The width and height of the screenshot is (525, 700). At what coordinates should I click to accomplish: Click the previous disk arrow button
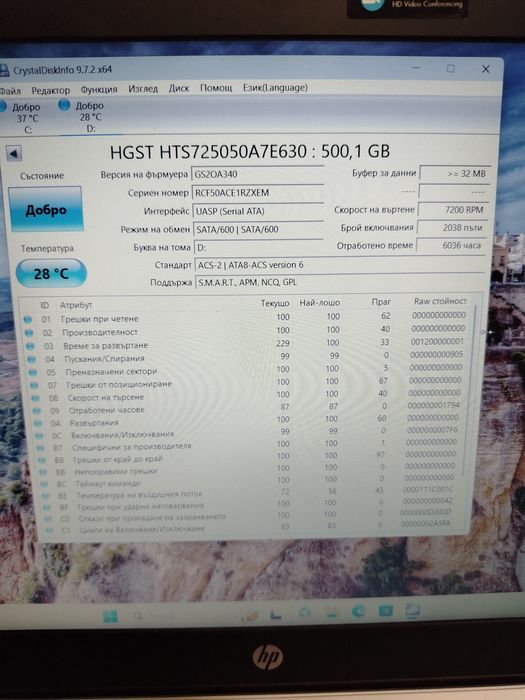(14, 154)
